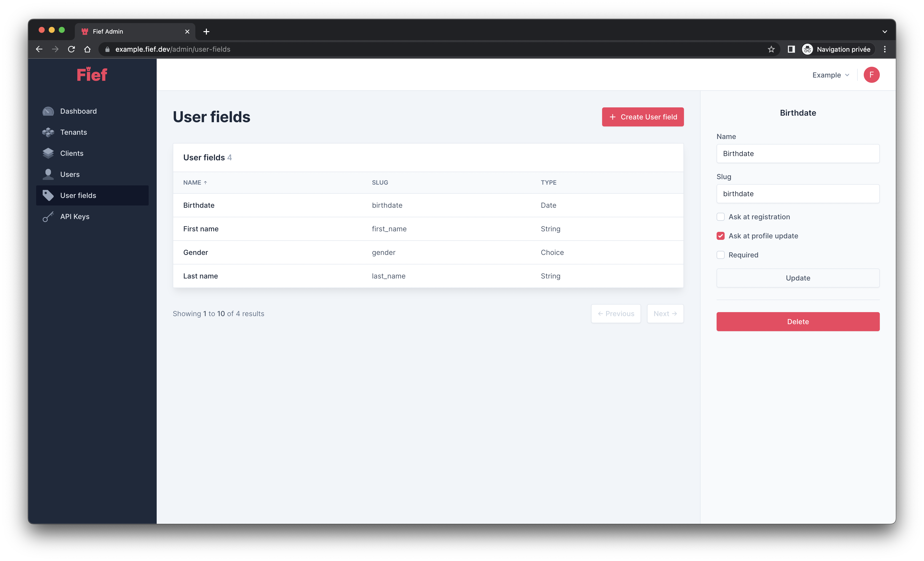Select the Gender row

(x=428, y=253)
